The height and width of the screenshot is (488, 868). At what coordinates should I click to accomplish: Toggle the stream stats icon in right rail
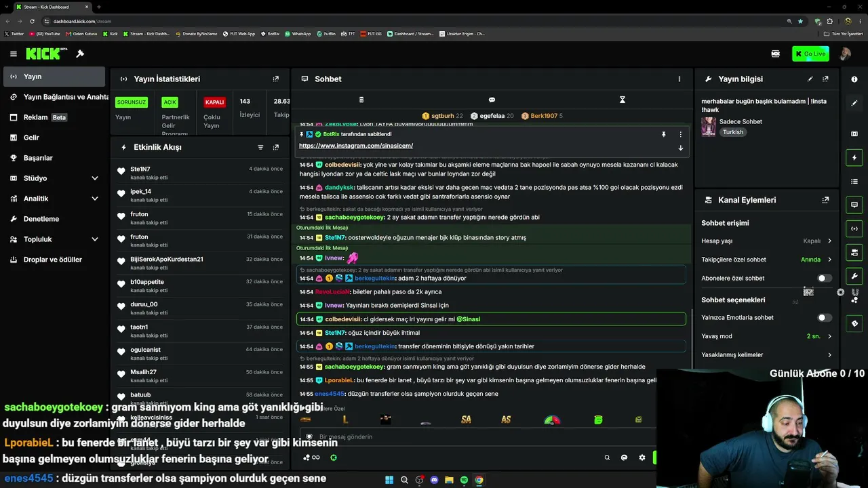(x=854, y=228)
